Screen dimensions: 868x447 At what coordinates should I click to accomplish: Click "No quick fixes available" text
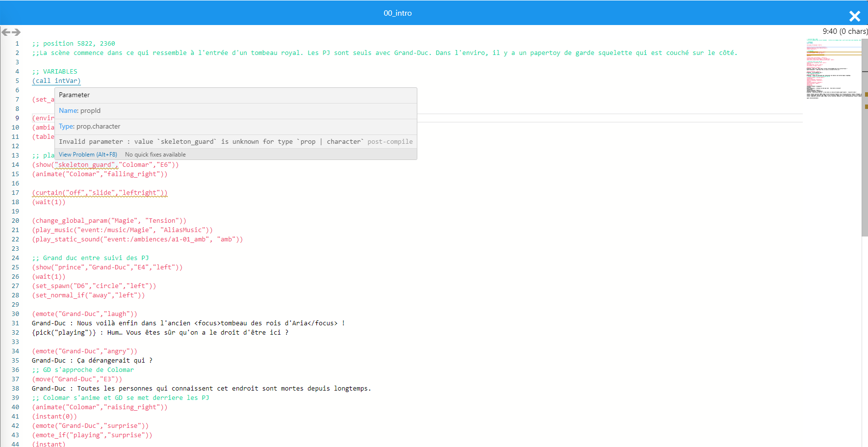(155, 154)
